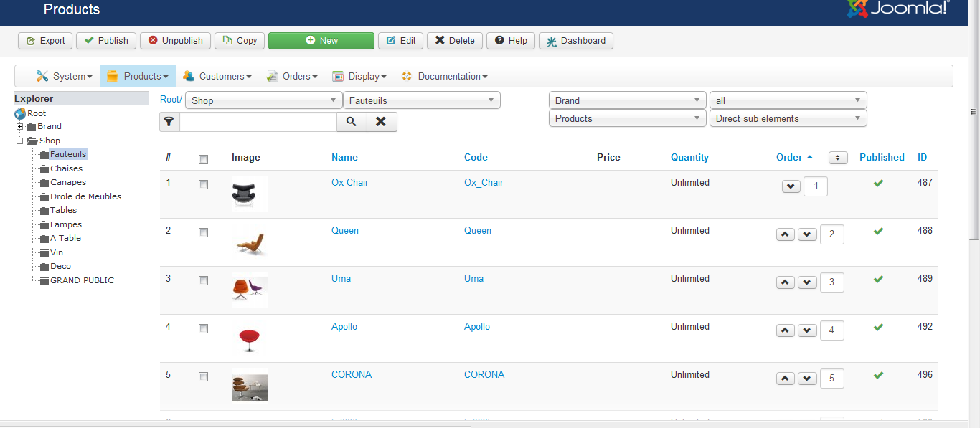Move Apollo up in order
The height and width of the screenshot is (428, 980).
(x=786, y=330)
